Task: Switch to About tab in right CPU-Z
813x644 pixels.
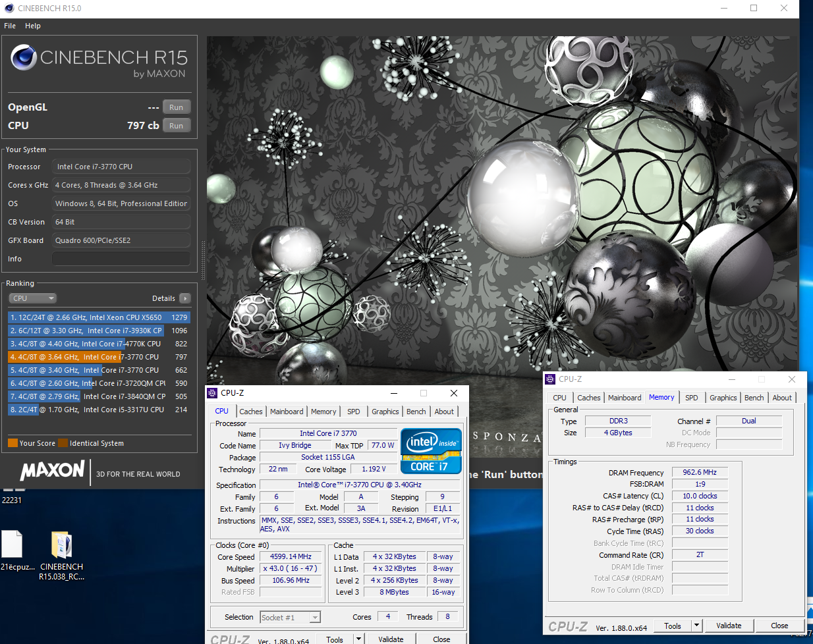Action: click(782, 398)
